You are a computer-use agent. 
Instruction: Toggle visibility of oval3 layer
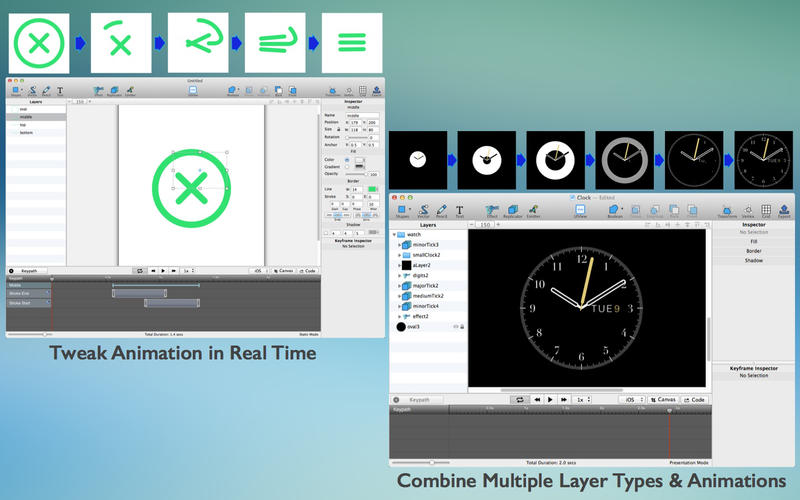[456, 327]
